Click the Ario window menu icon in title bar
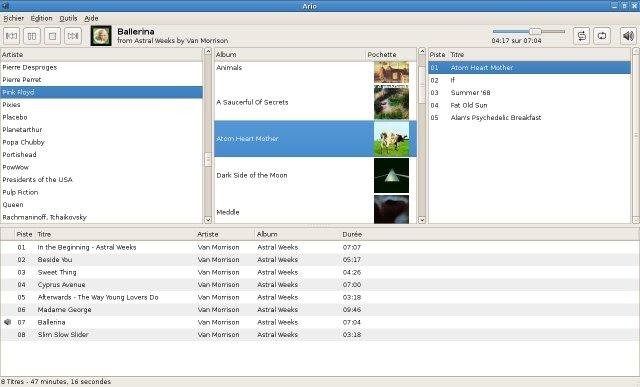The width and height of the screenshot is (640, 387). pyautogui.click(x=5, y=5)
